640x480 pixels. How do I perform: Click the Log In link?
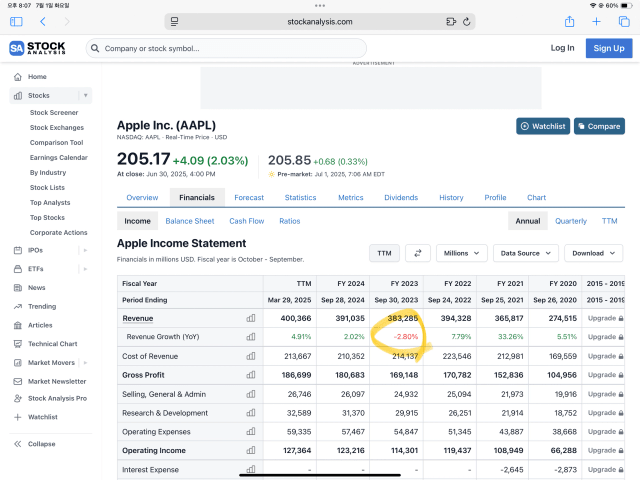point(562,48)
